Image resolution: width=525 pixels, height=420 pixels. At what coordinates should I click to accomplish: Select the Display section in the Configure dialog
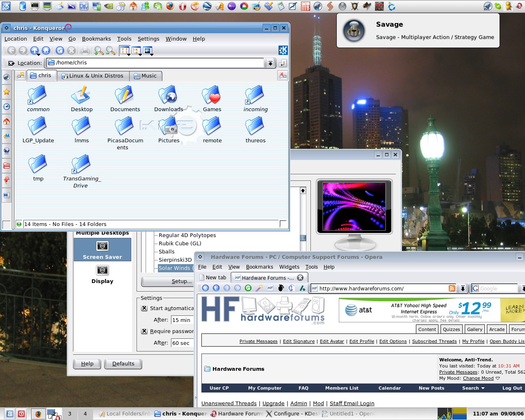click(102, 275)
